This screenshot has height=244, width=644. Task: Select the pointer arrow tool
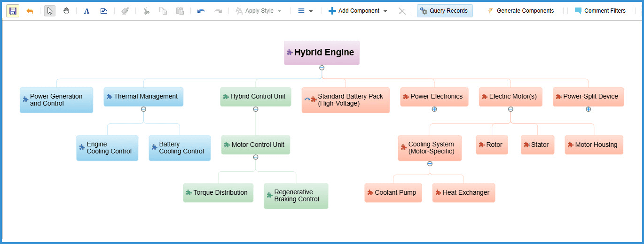click(50, 11)
